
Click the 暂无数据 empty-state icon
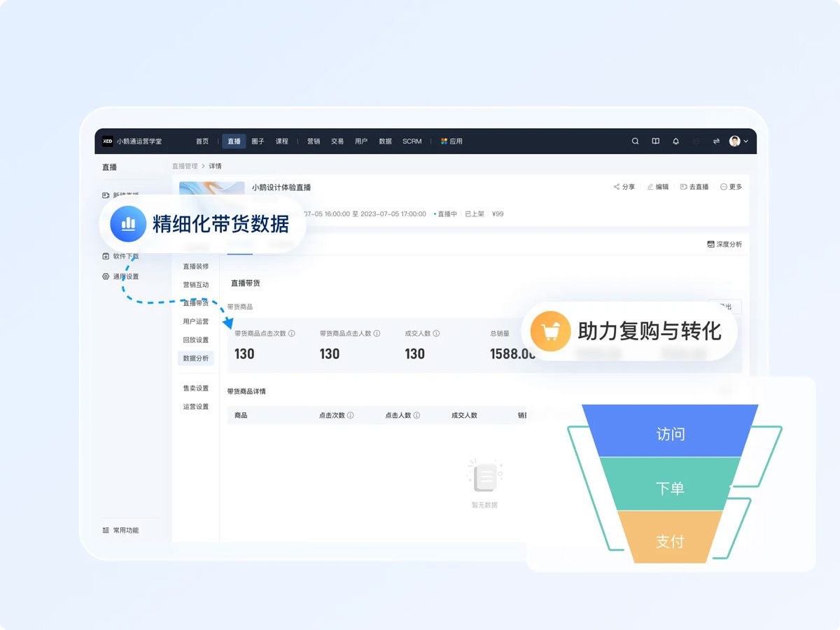pyautogui.click(x=484, y=477)
